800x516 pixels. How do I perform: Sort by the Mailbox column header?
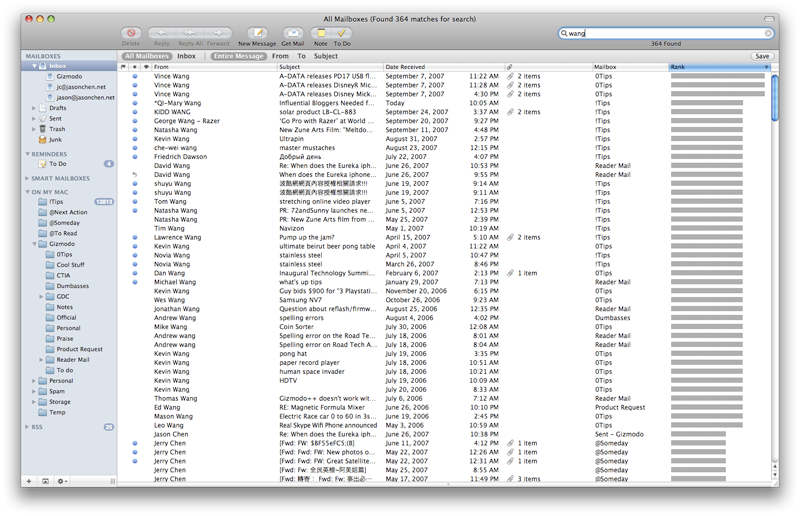pyautogui.click(x=630, y=67)
